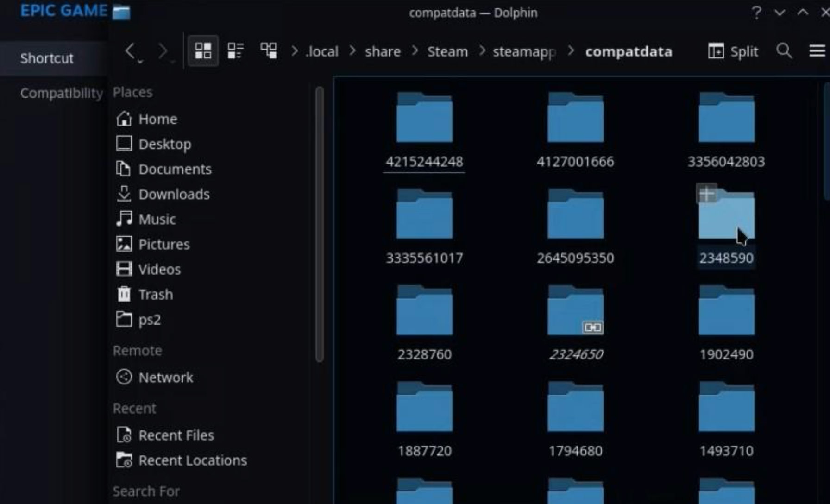Click the Pictures image icon
This screenshot has width=830, height=504.
click(x=124, y=244)
